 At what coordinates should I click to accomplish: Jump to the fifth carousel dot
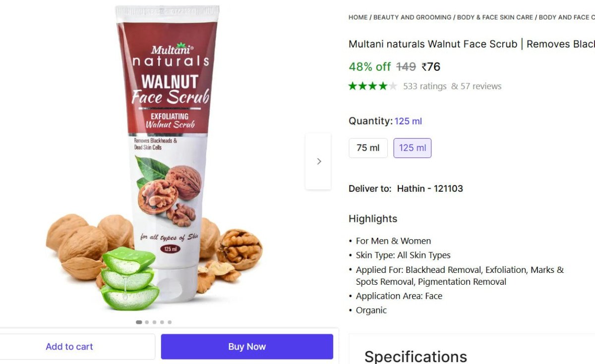click(170, 322)
